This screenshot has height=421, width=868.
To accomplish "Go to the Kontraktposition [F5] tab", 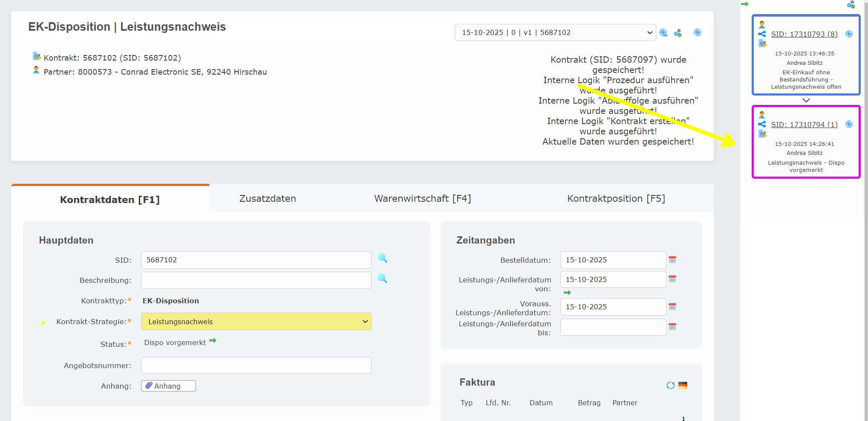I will point(616,198).
